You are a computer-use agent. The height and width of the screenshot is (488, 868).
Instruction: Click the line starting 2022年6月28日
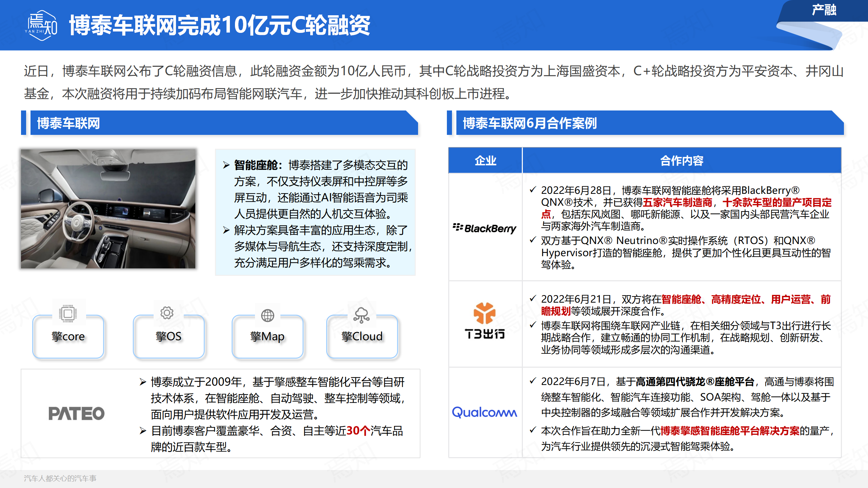(670, 190)
